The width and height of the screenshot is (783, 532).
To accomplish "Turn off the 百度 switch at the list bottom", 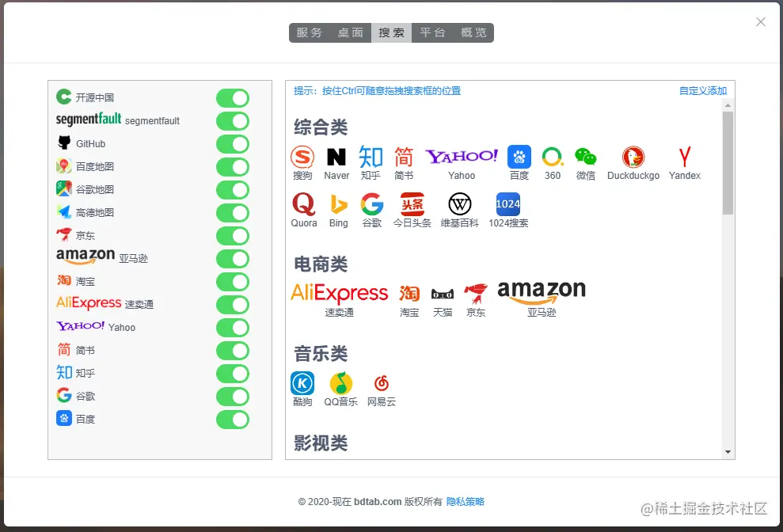I will [x=233, y=420].
